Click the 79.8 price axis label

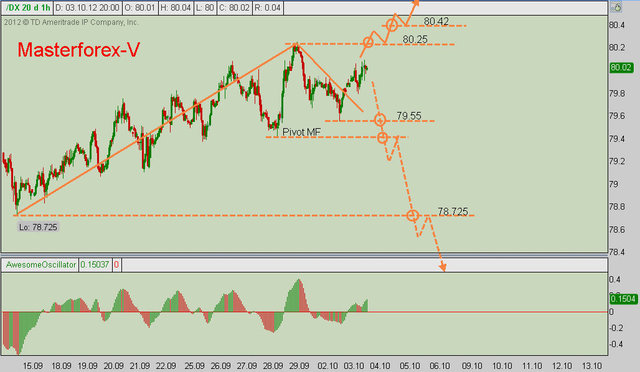coord(616,94)
